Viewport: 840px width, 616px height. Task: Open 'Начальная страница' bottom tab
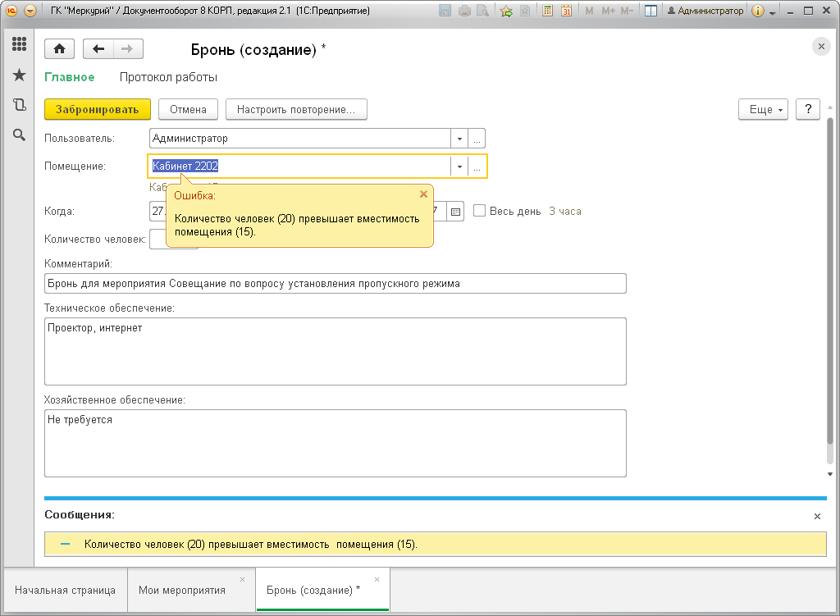coord(65,590)
